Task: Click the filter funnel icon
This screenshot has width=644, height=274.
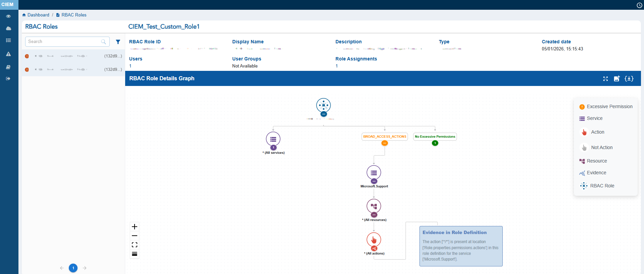Action: pos(118,42)
